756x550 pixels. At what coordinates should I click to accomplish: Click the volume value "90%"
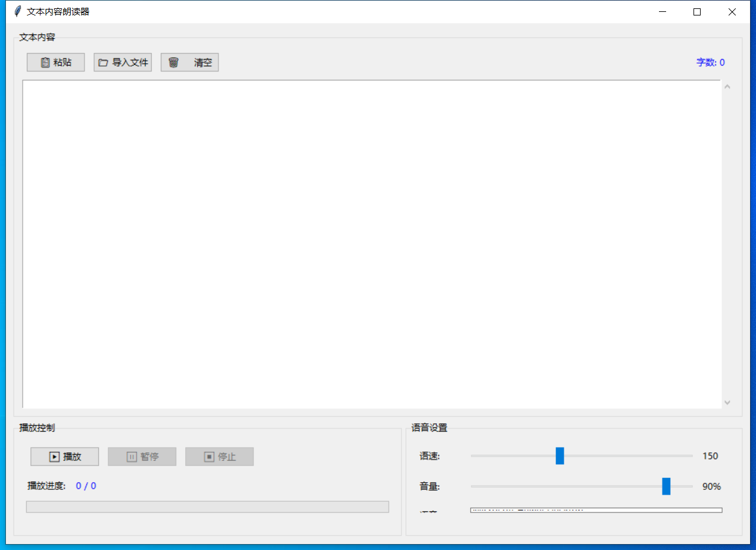coord(711,486)
